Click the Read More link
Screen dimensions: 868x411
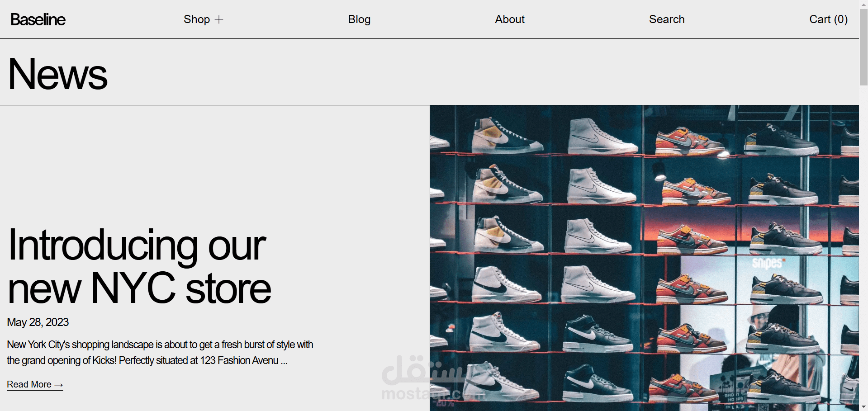pyautogui.click(x=35, y=384)
